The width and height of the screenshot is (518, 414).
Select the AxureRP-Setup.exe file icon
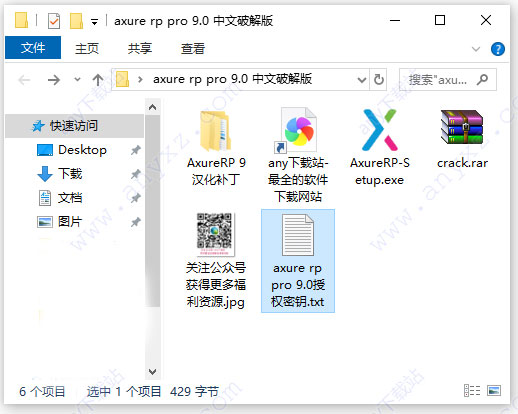click(380, 130)
